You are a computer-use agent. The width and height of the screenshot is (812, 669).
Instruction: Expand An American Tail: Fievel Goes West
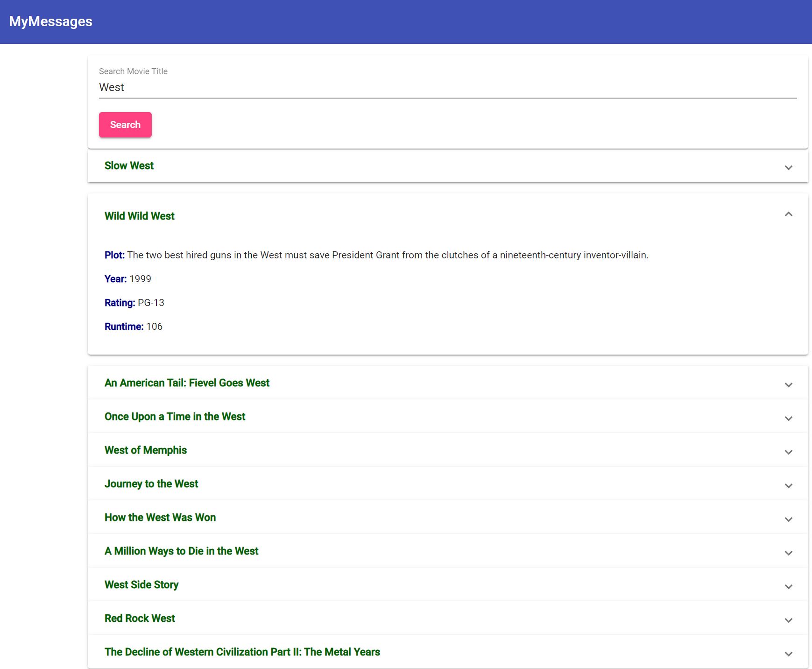pyautogui.click(x=789, y=384)
